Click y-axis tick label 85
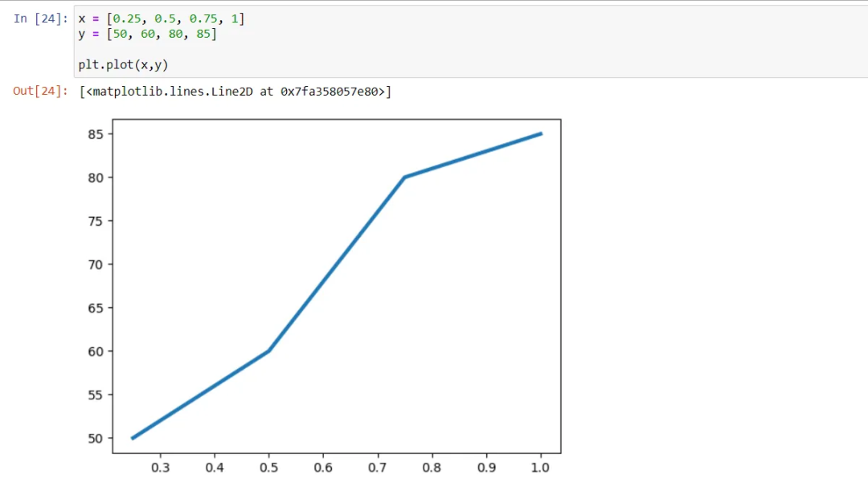This screenshot has width=868, height=483. point(95,134)
